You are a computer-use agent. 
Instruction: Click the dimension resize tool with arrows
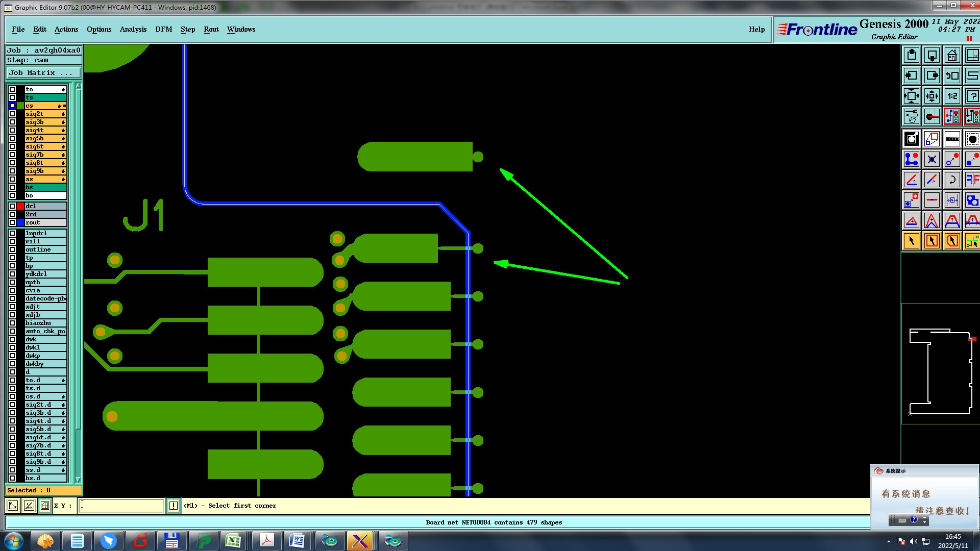point(952,200)
